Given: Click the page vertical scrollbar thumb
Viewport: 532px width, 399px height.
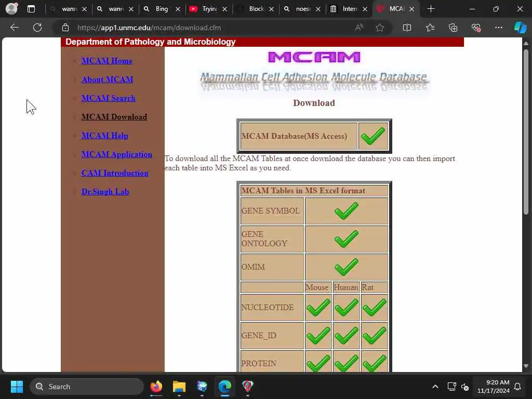Looking at the screenshot, I should click(526, 132).
